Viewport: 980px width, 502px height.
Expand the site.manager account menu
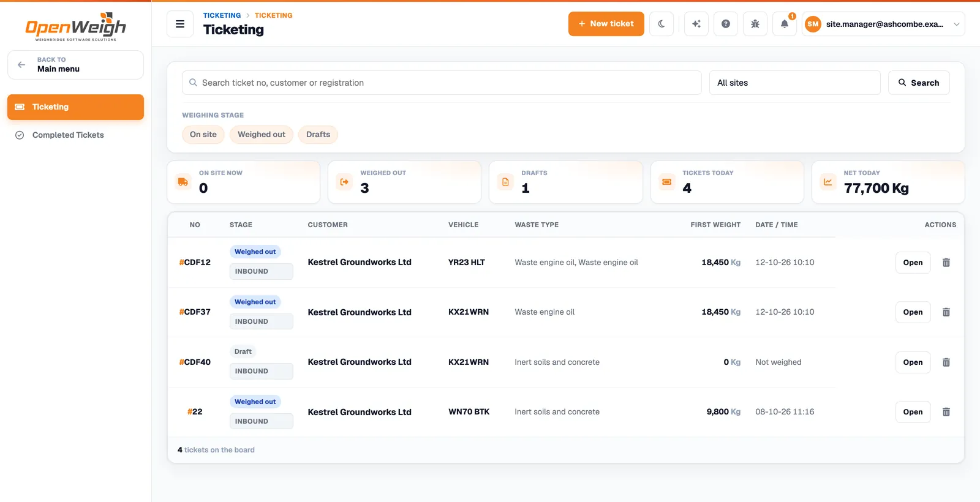(x=884, y=24)
